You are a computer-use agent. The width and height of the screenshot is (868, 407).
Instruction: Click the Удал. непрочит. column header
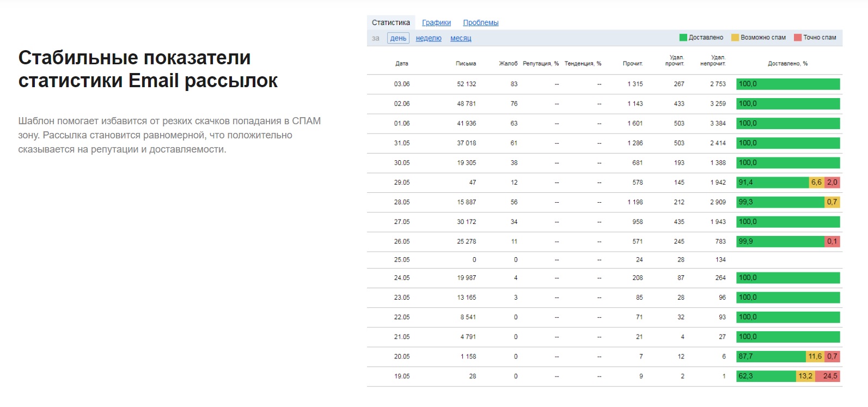click(x=713, y=60)
